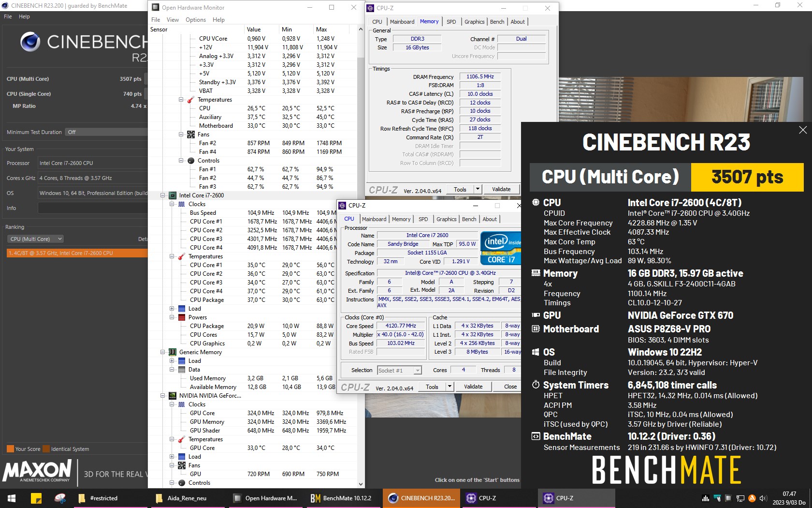Click the NVIDIA GeForce GPU card icon
The height and width of the screenshot is (508, 812).
(173, 396)
